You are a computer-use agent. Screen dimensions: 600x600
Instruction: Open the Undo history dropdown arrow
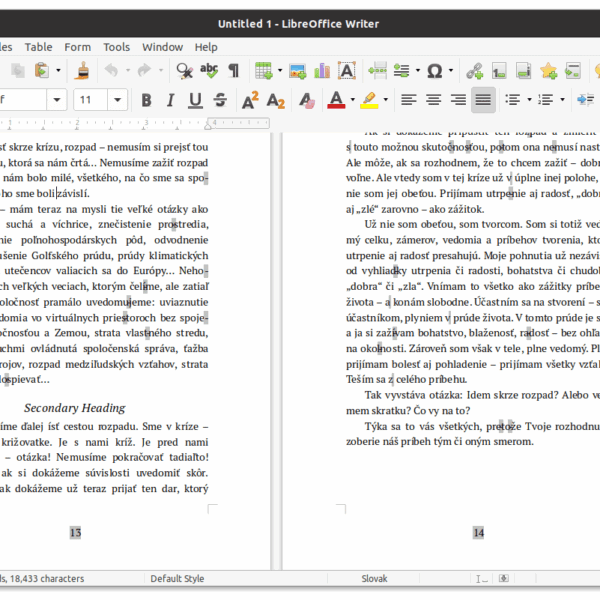pyautogui.click(x=128, y=70)
